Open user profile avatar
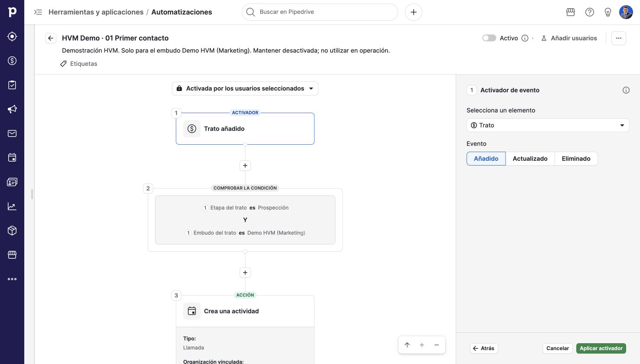Screen dimensions: 640x364 coord(626,12)
